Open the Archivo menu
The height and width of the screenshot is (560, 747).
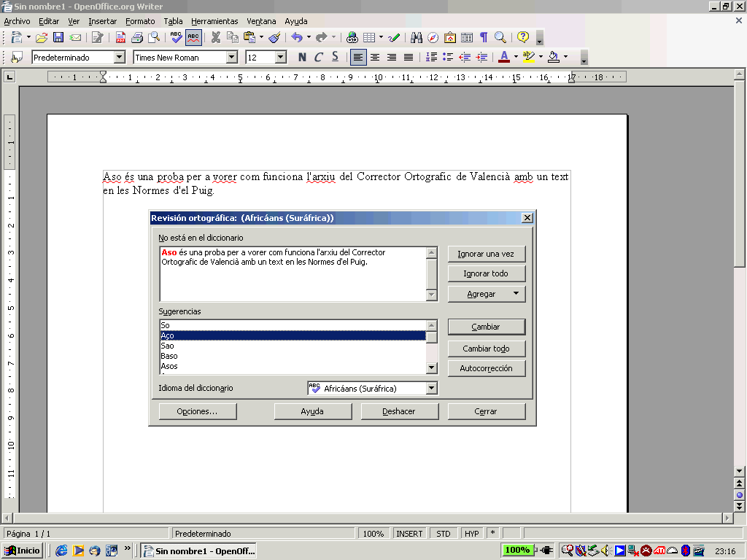pyautogui.click(x=18, y=21)
